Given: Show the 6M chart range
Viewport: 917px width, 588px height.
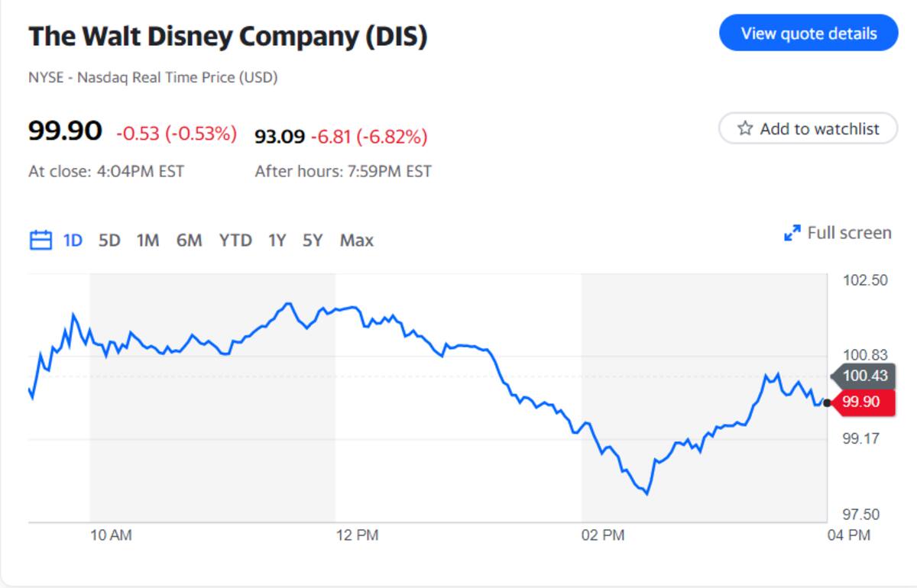Looking at the screenshot, I should 189,241.
